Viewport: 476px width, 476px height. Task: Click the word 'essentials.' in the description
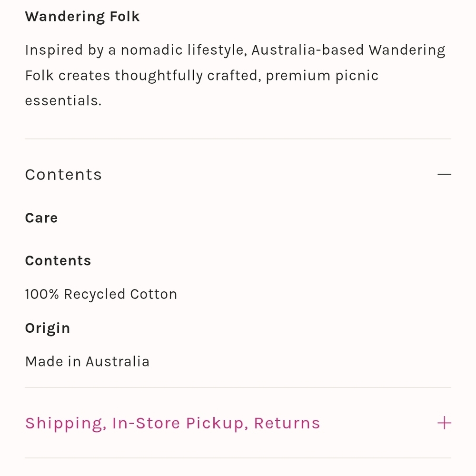(x=63, y=101)
